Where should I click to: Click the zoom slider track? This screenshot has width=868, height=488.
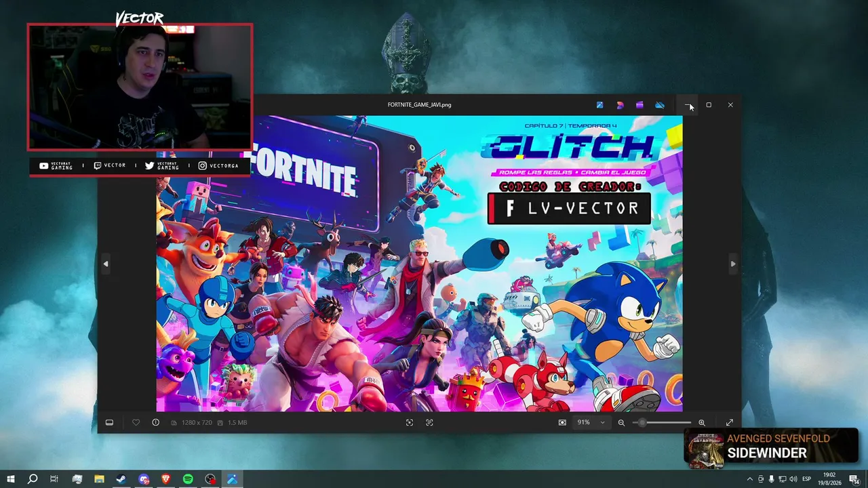click(x=662, y=422)
